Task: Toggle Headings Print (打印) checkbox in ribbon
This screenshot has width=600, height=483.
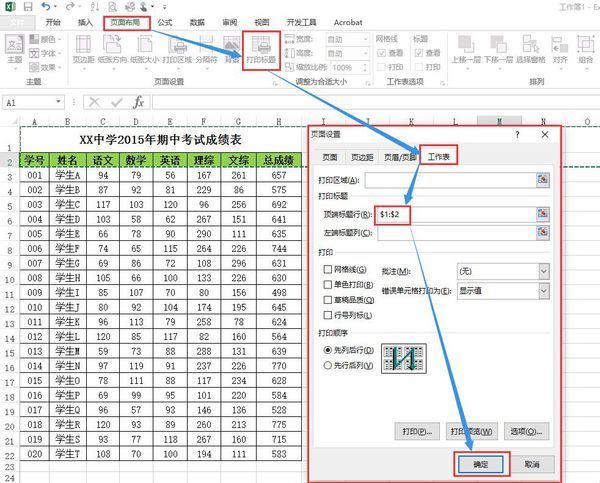Action: pyautogui.click(x=419, y=67)
